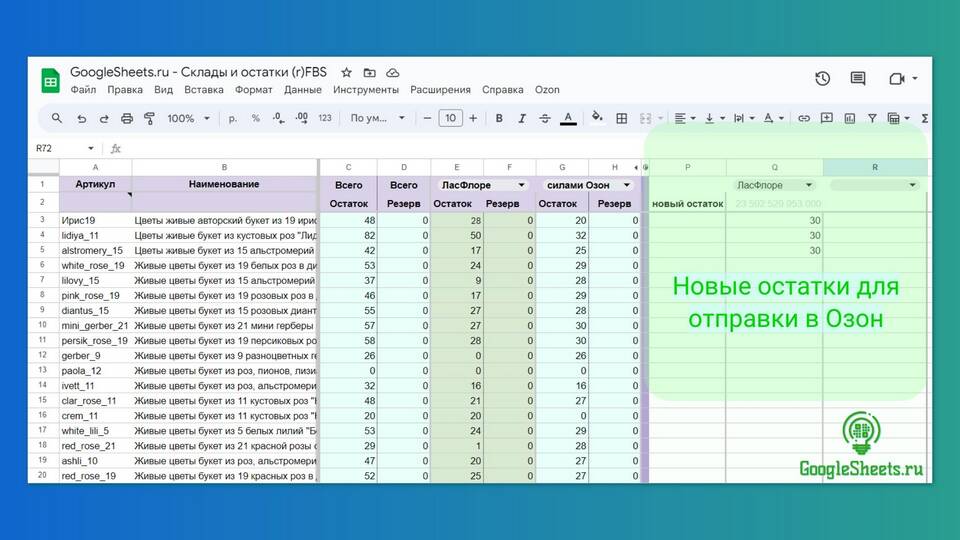
Task: Format as percent
Action: [x=255, y=118]
